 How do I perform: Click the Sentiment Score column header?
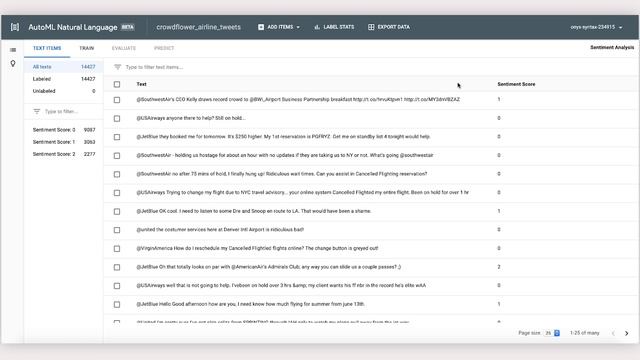pos(516,84)
